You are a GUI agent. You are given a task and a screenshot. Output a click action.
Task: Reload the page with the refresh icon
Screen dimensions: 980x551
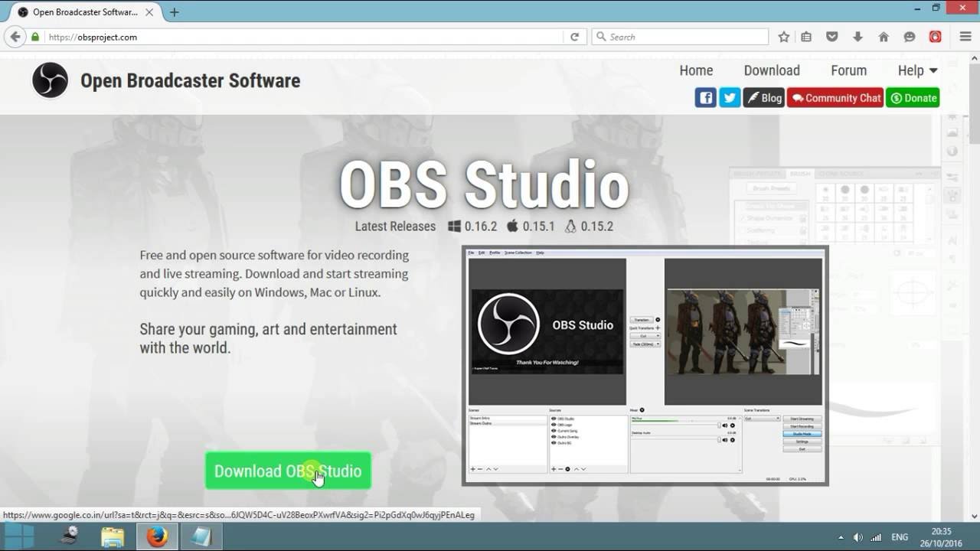click(574, 37)
